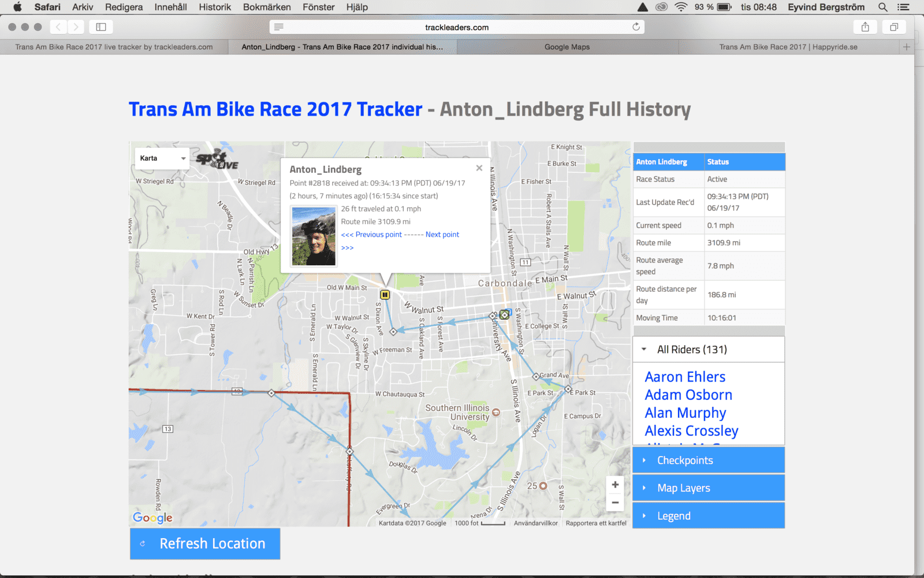Select rider Adam Osborn
924x578 pixels.
(688, 395)
